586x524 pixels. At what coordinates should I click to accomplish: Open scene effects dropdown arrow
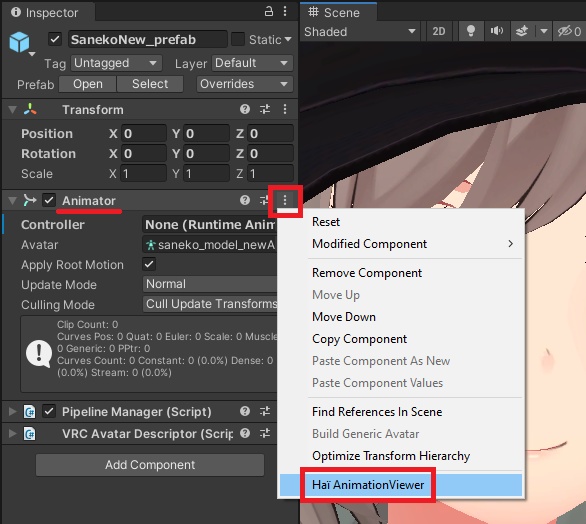point(544,31)
